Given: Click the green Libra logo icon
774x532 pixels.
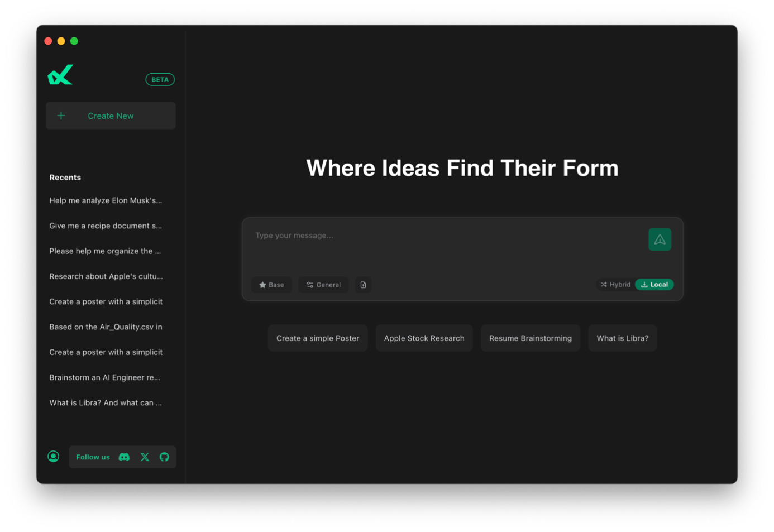Looking at the screenshot, I should pyautogui.click(x=60, y=75).
